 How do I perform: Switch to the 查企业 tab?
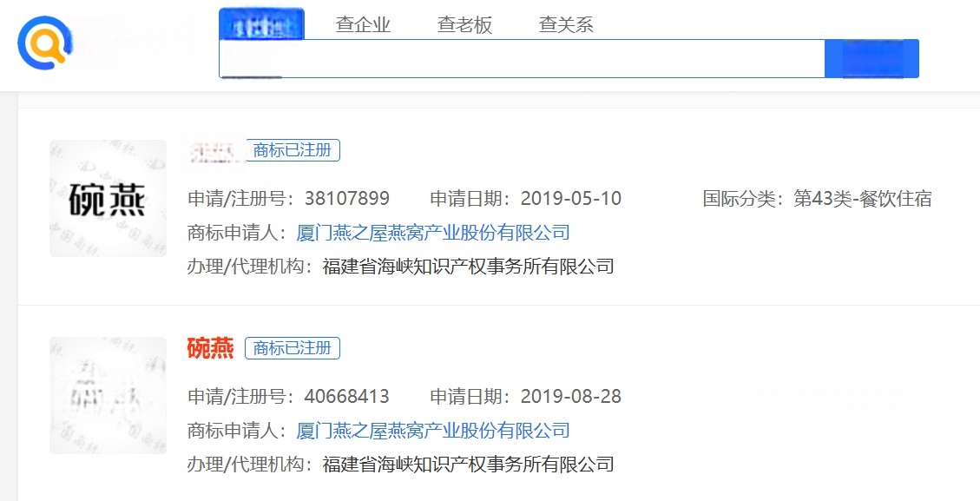tap(363, 25)
